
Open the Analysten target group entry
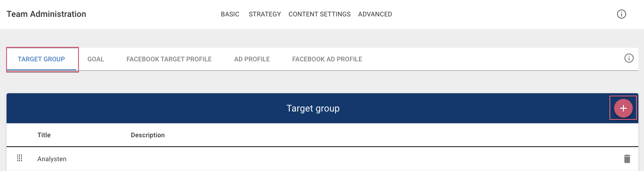click(52, 159)
